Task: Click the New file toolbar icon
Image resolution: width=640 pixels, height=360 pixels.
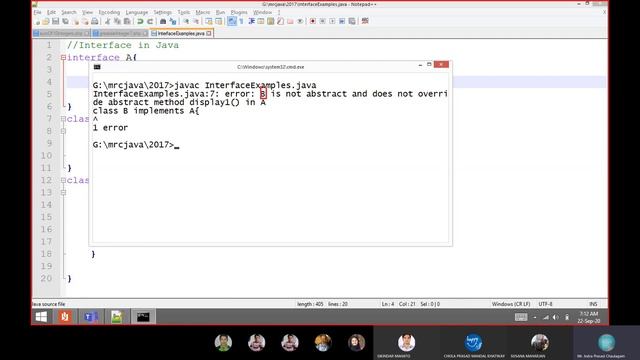Action: (x=36, y=21)
